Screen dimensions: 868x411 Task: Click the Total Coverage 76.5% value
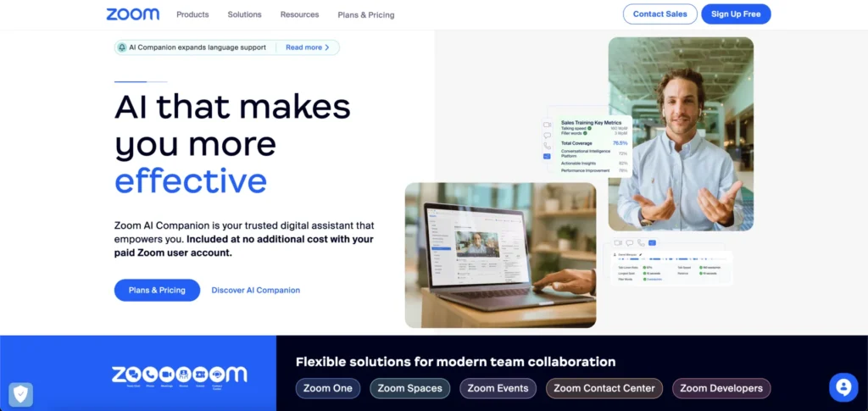click(x=620, y=143)
